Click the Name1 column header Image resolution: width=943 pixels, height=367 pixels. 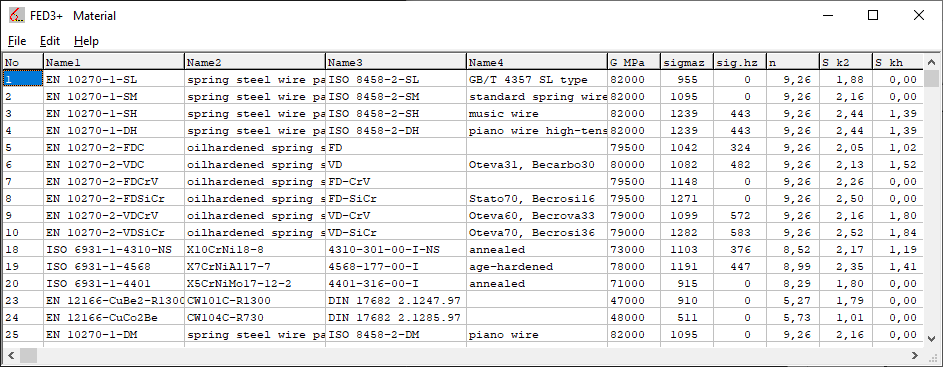pos(114,62)
